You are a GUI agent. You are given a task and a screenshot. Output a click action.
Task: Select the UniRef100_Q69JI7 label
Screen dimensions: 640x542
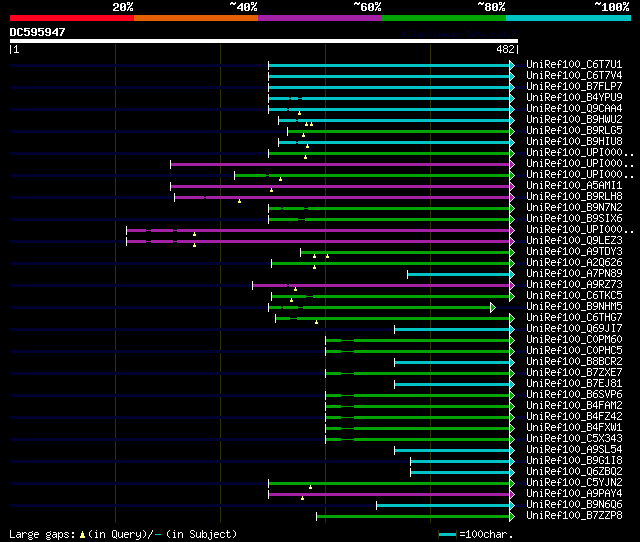(x=574, y=329)
